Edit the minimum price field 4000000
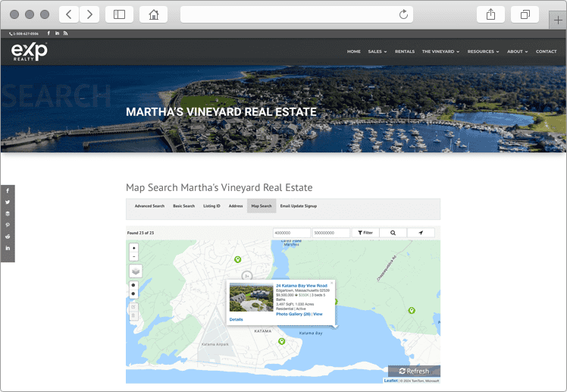567x392 pixels. point(291,233)
